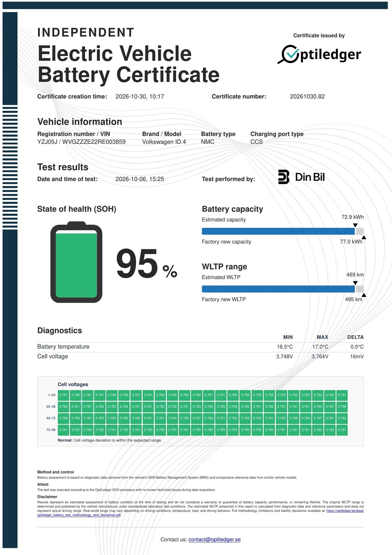Viewport: 392px width, 555px height.
Task: Click the green battery state of health icon
Action: click(76, 262)
